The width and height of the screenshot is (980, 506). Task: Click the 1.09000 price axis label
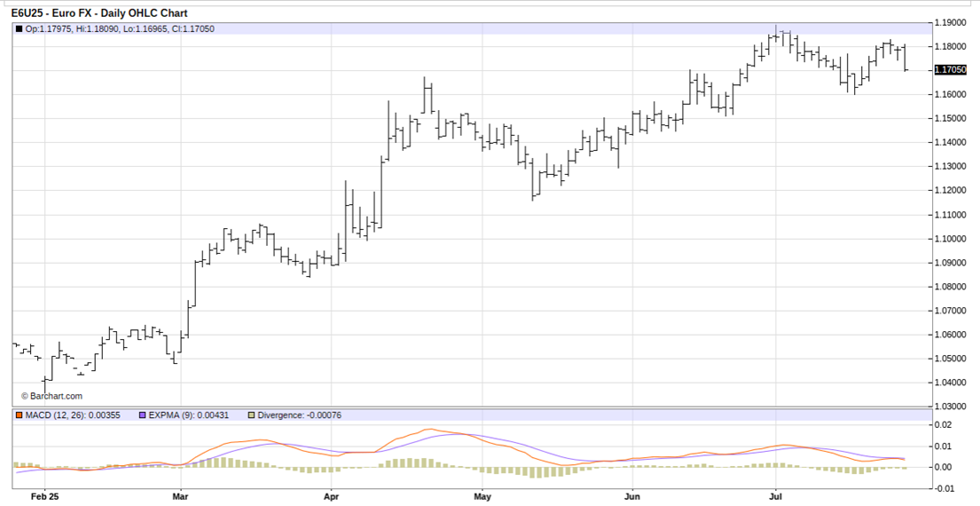pyautogui.click(x=950, y=263)
